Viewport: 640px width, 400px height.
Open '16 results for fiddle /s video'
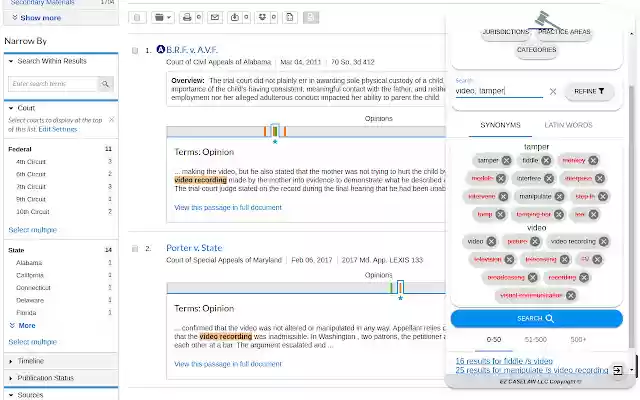(504, 361)
